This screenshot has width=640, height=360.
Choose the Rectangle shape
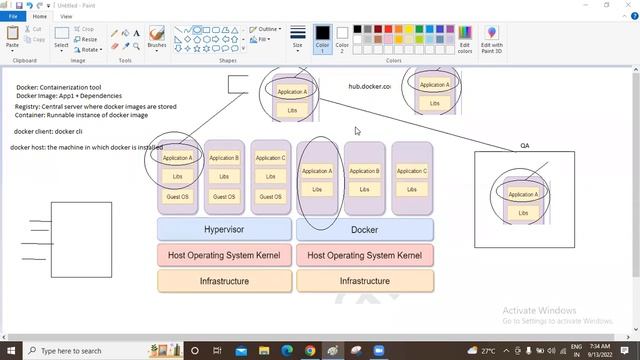[206, 30]
